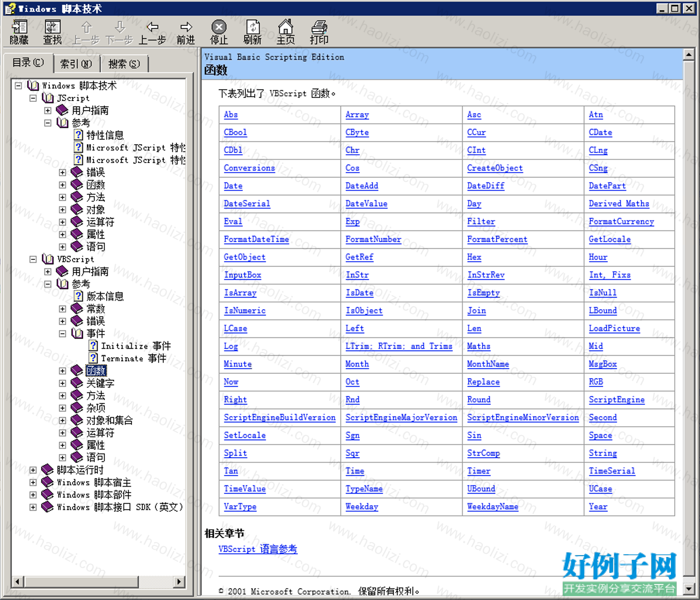Click the Windows 脚本接口 SDK book icon
Image resolution: width=700 pixels, height=600 pixels.
click(47, 507)
